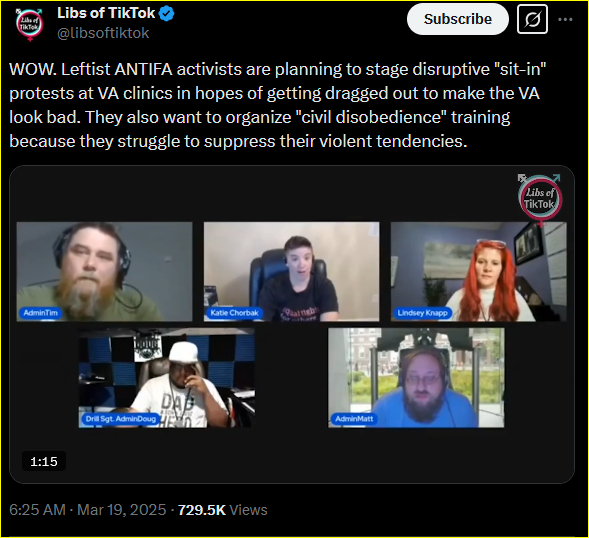589x538 pixels.
Task: Click the Subscribe button
Action: [458, 19]
